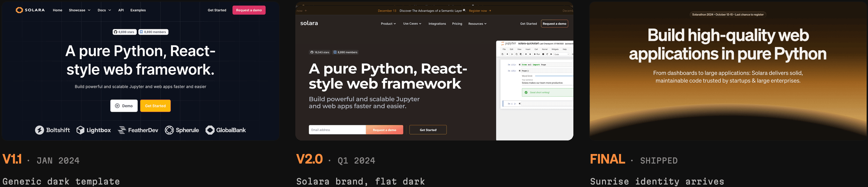Click the GlobalBank logo
This screenshot has height=187, width=868.
click(225, 130)
